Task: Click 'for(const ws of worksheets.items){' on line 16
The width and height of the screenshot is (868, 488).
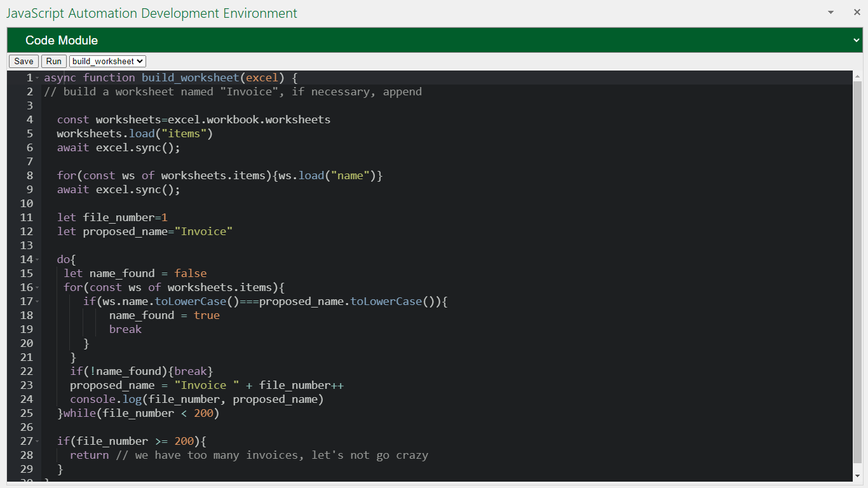Action: 174,287
